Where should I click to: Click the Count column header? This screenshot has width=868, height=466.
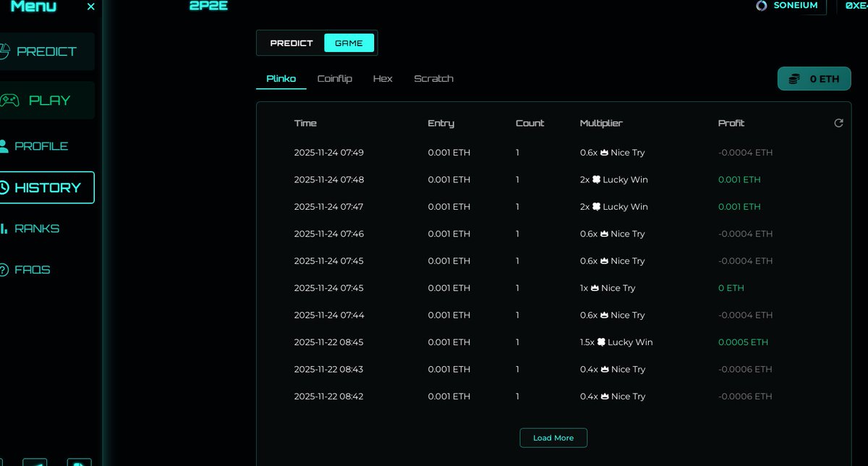[530, 123]
